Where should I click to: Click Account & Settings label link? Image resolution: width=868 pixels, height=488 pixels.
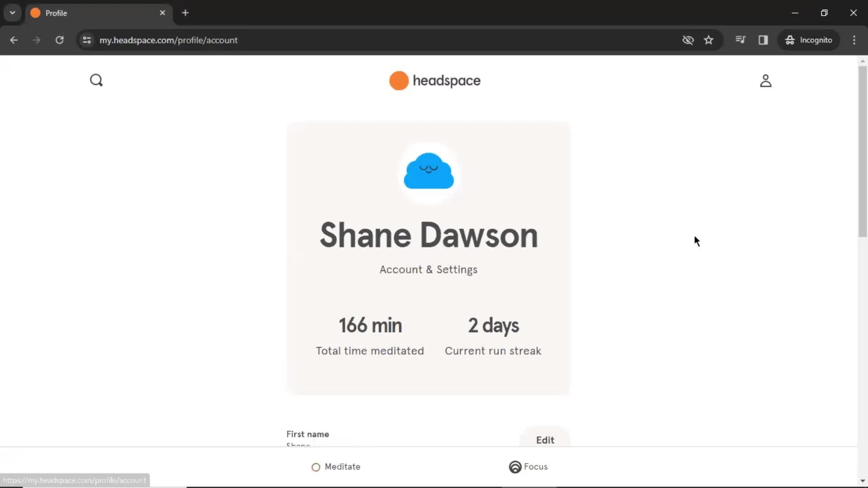[x=428, y=270]
